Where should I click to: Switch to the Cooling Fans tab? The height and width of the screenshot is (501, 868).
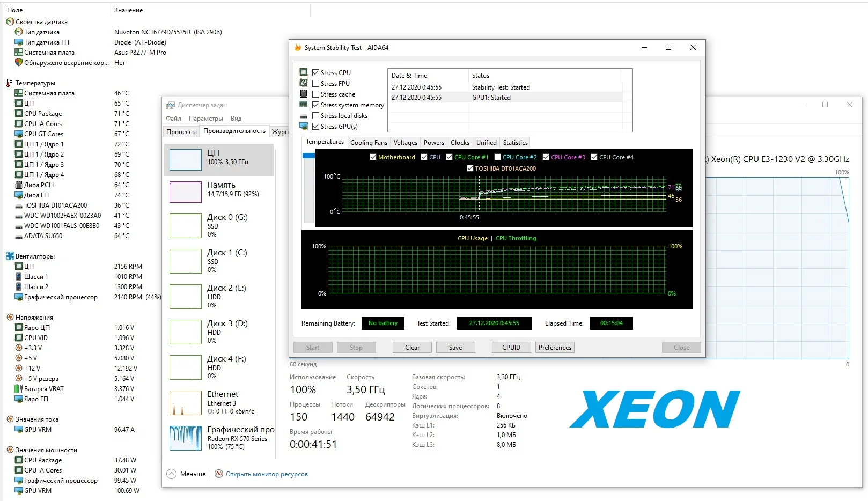tap(369, 143)
